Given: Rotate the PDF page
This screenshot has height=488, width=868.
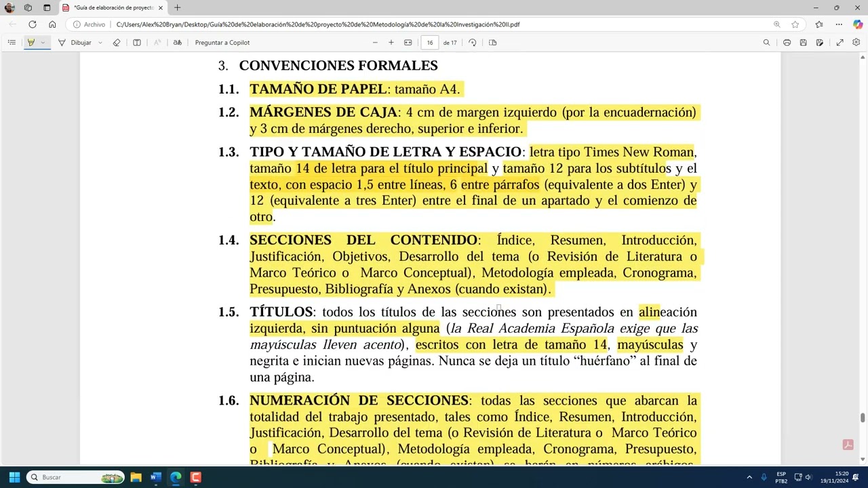Looking at the screenshot, I should pyautogui.click(x=473, y=42).
